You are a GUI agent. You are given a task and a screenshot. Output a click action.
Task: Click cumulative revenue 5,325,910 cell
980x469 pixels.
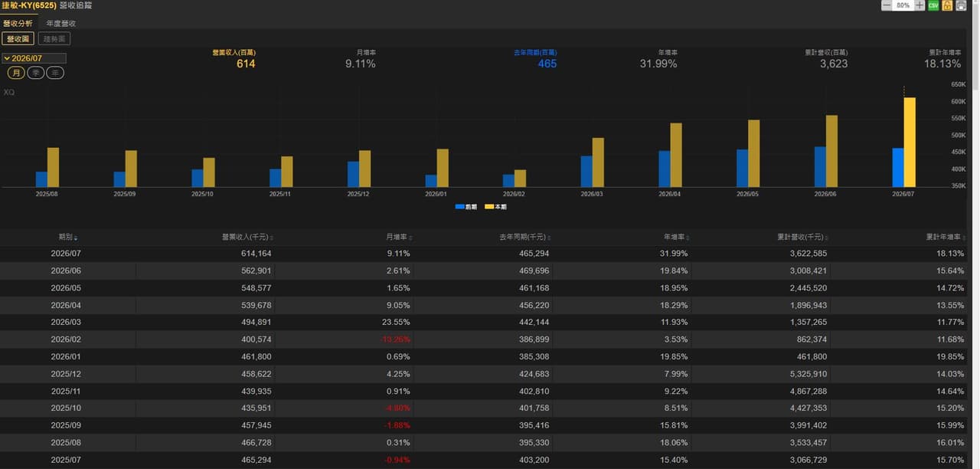click(808, 374)
